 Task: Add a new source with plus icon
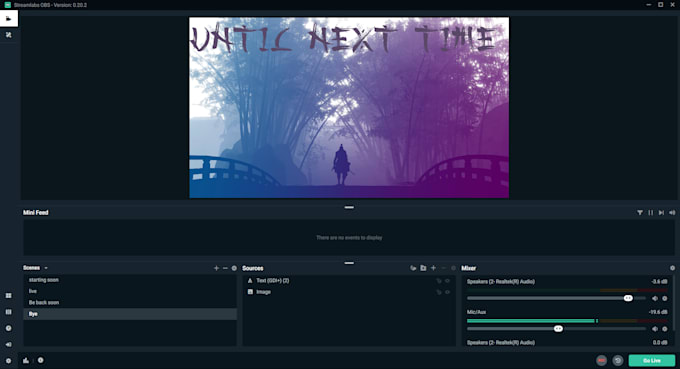click(433, 268)
